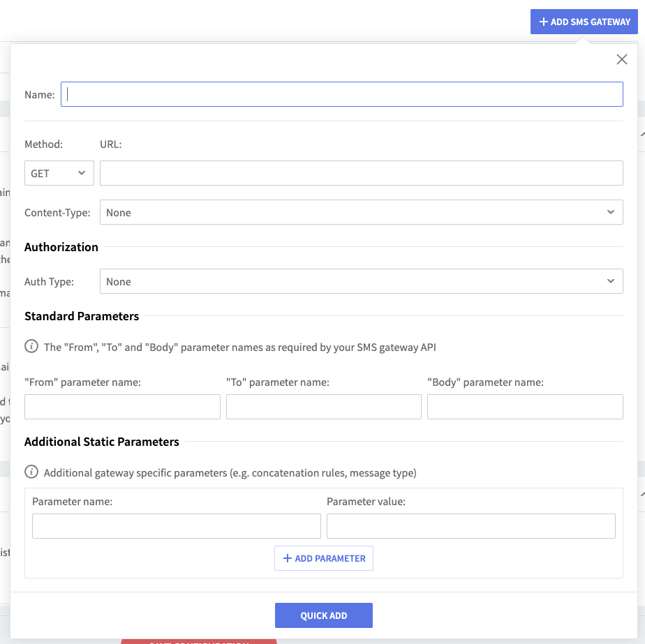Click the "To" parameter name field
This screenshot has height=644, width=645.
[x=323, y=406]
